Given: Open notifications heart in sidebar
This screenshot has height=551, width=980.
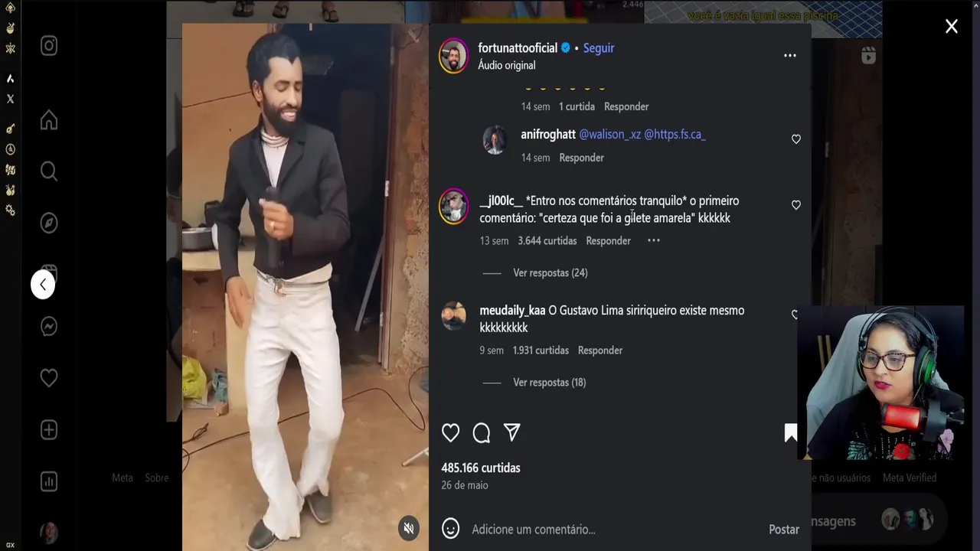Looking at the screenshot, I should click(x=49, y=378).
